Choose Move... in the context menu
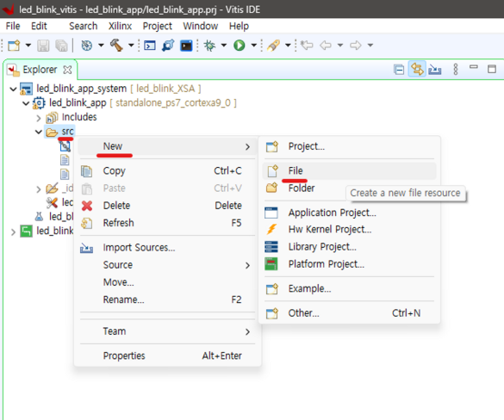The width and height of the screenshot is (504, 420). pos(167,282)
